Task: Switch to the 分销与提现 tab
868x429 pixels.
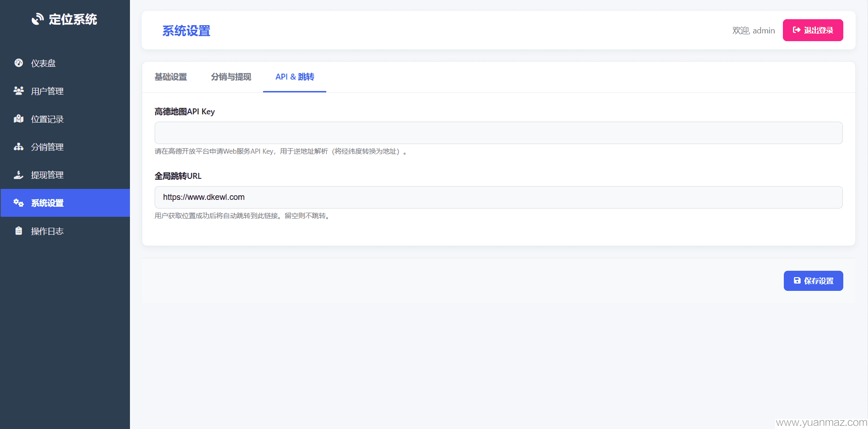Action: tap(231, 77)
